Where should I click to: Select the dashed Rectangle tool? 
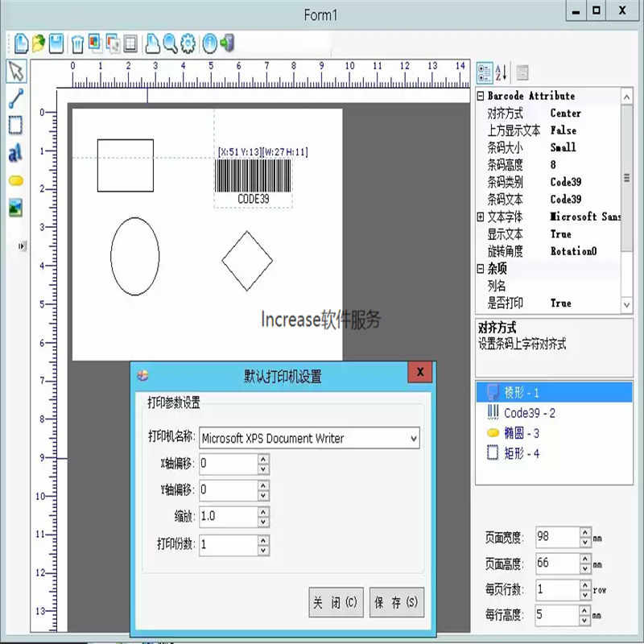(15, 126)
